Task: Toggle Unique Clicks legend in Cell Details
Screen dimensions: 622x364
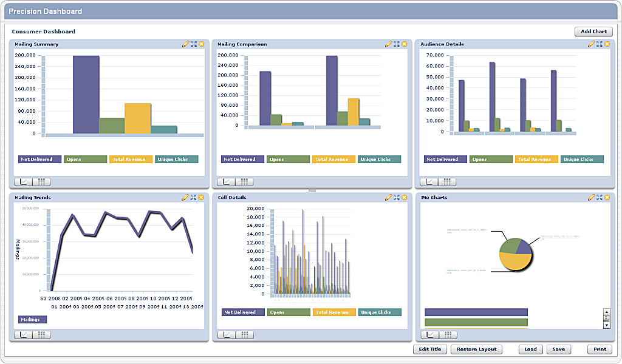Action: pos(379,312)
